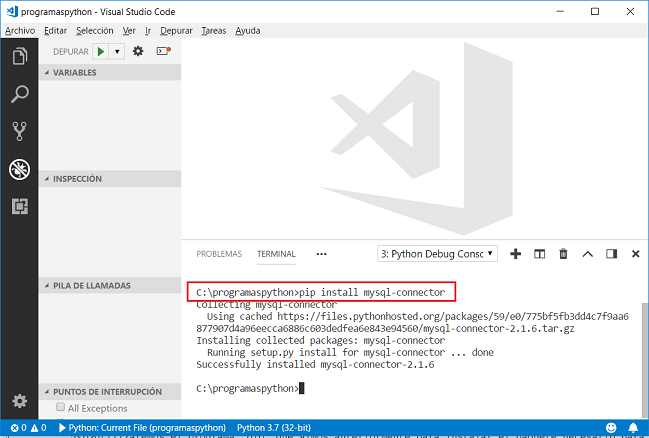Click the DEPURAR label in the debug toolbar
Viewport: 649px width, 438px height.
coord(71,51)
